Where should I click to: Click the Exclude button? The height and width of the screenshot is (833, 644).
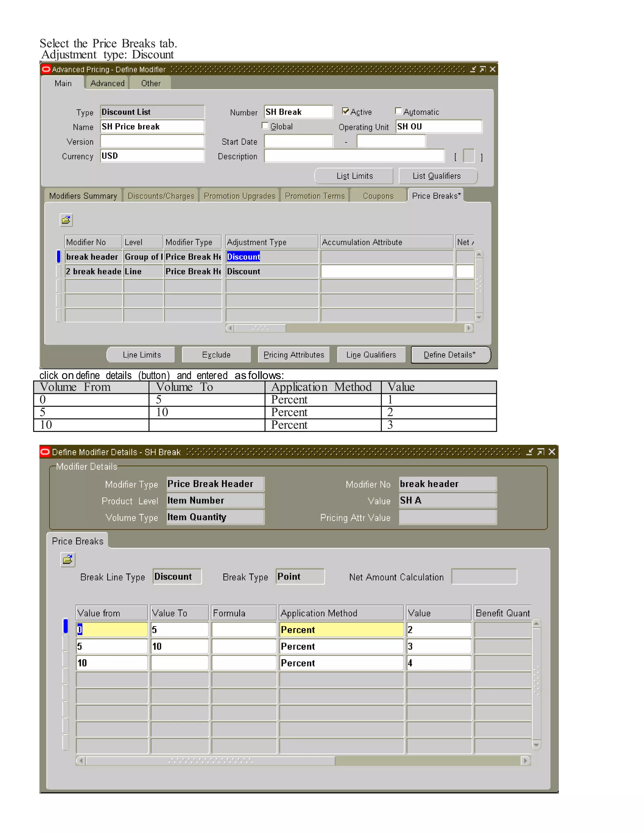point(216,355)
